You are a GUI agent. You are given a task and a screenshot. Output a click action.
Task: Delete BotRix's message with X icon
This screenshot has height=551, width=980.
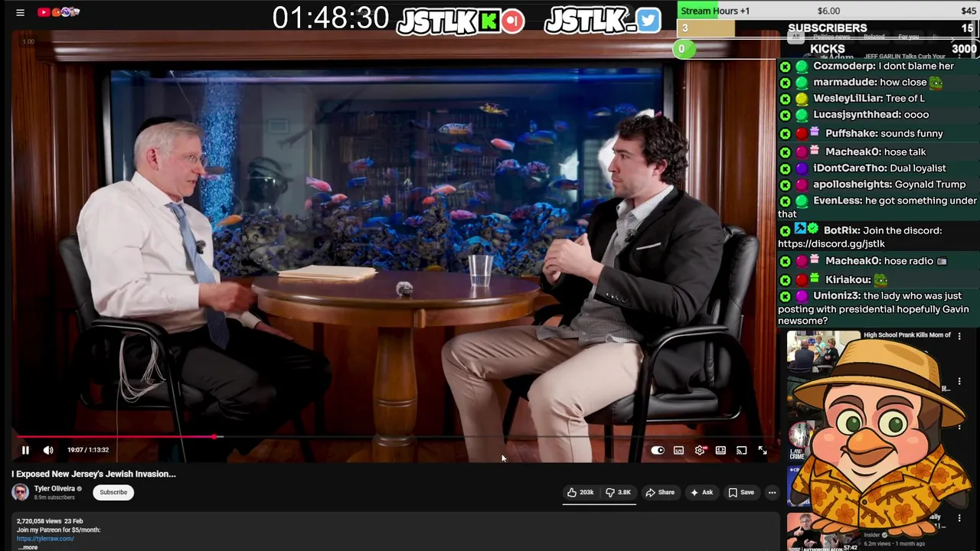click(x=785, y=230)
